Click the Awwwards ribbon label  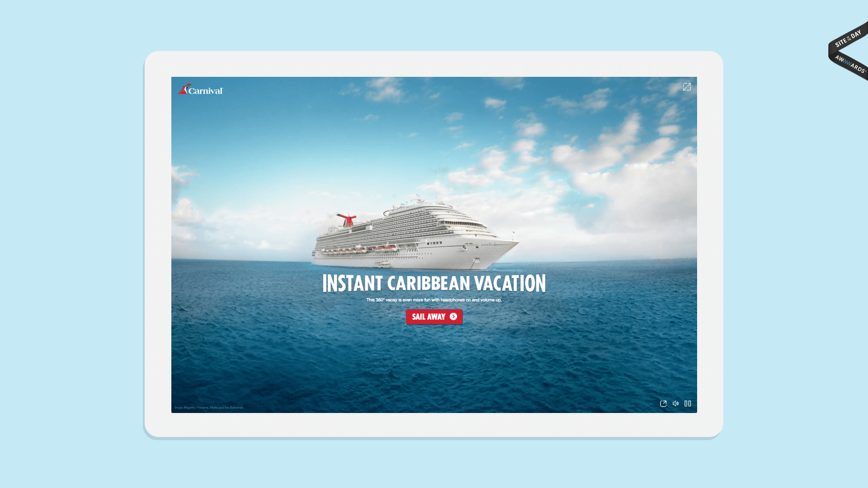pos(849,64)
